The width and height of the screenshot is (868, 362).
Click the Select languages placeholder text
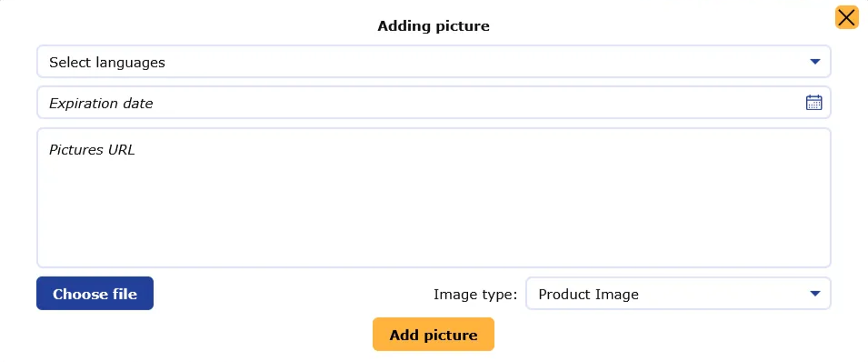[x=107, y=62]
